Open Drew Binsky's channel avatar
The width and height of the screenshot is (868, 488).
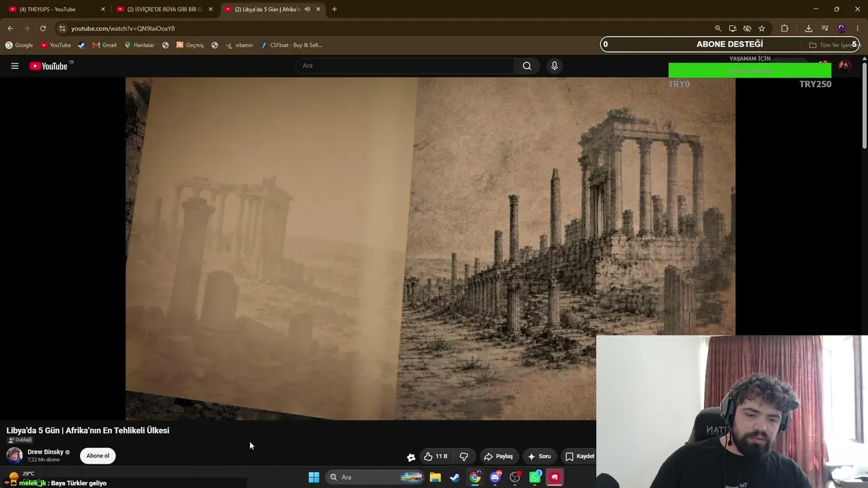(x=14, y=455)
